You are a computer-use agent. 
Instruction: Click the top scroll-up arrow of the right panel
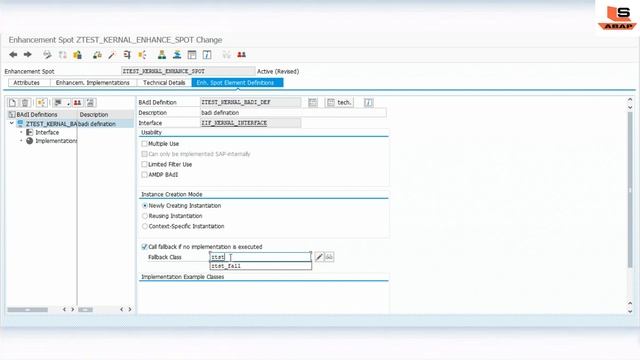pyautogui.click(x=630, y=100)
